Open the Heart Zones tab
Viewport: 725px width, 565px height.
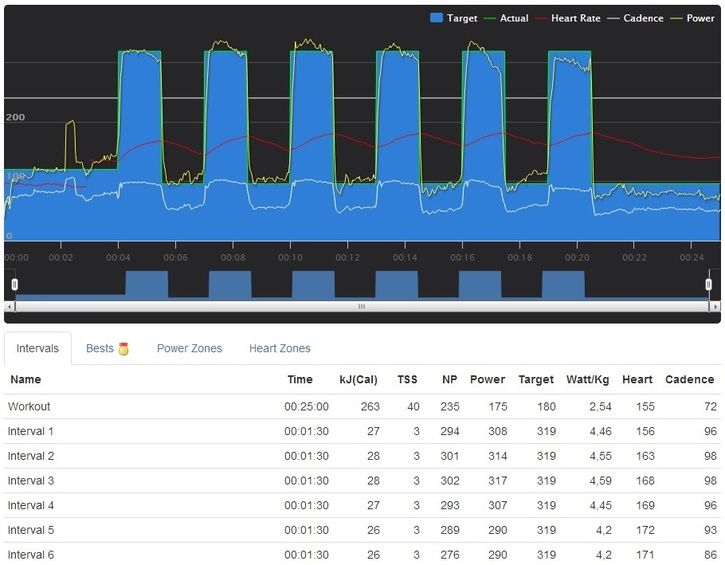tap(279, 349)
